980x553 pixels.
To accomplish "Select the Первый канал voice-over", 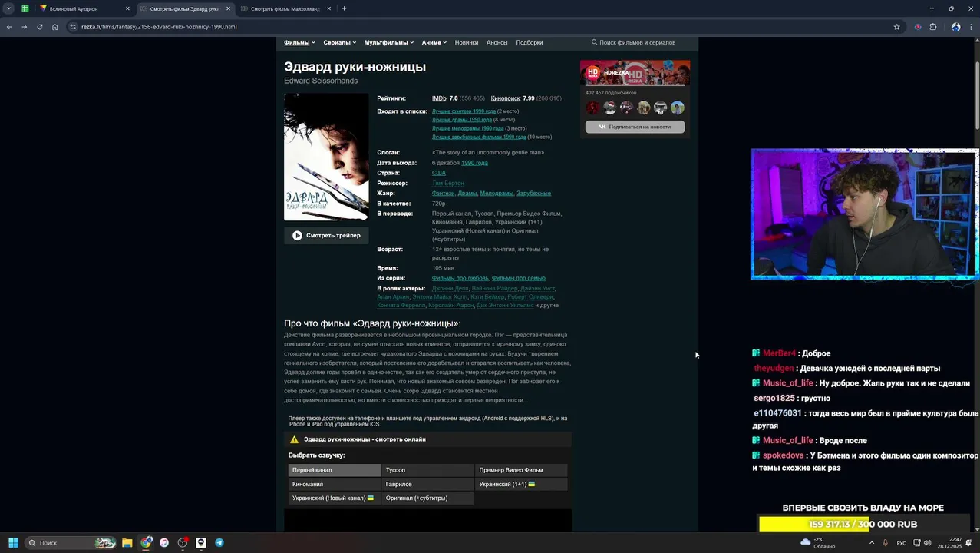I will point(334,470).
